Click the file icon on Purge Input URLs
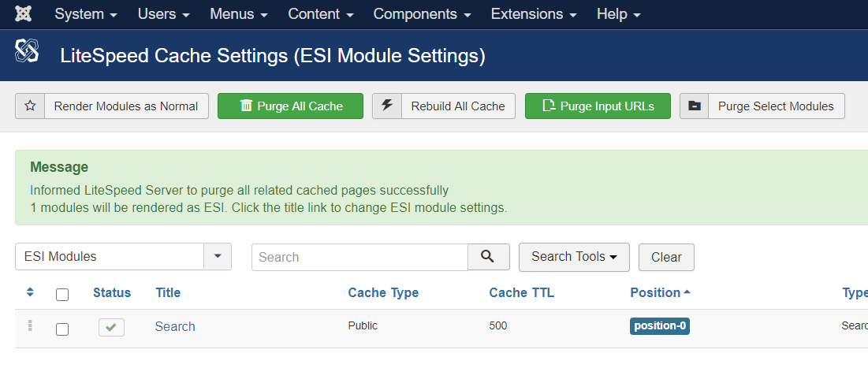This screenshot has width=868, height=368. [549, 106]
